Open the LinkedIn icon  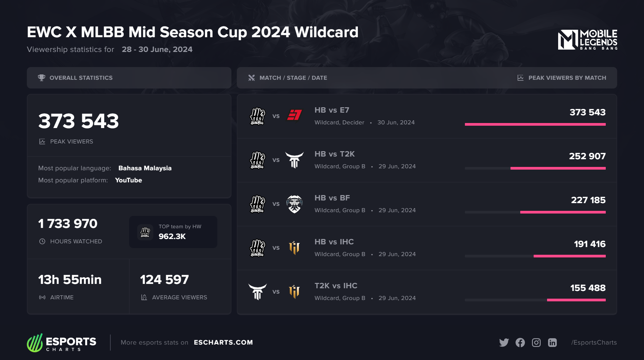point(552,342)
